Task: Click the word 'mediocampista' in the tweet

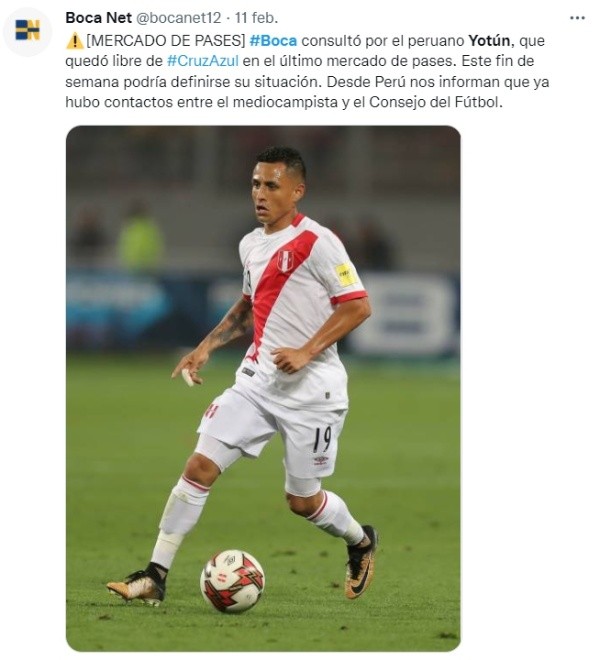Action: pyautogui.click(x=285, y=102)
